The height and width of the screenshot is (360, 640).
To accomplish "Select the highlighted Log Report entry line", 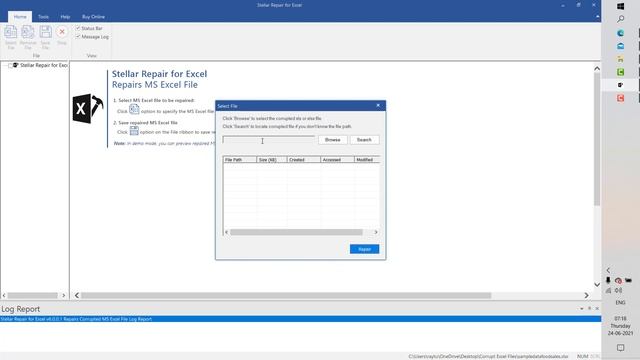I will coord(300,319).
